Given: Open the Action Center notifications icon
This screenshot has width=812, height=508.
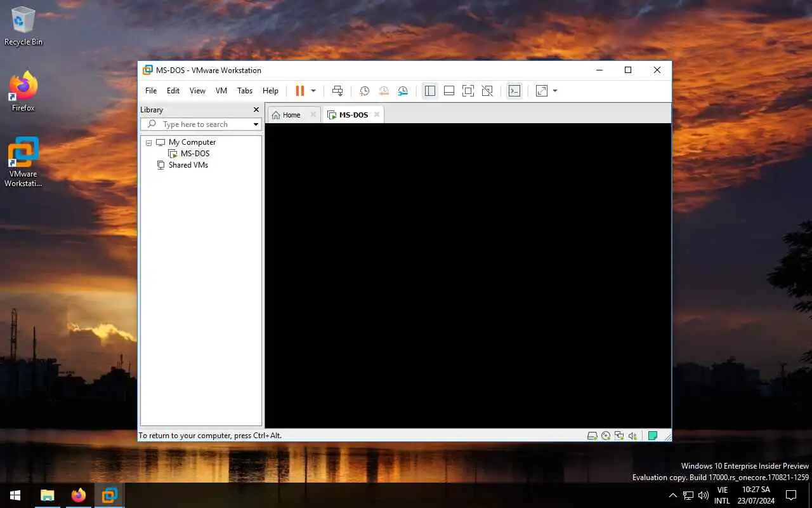Looking at the screenshot, I should click(791, 495).
